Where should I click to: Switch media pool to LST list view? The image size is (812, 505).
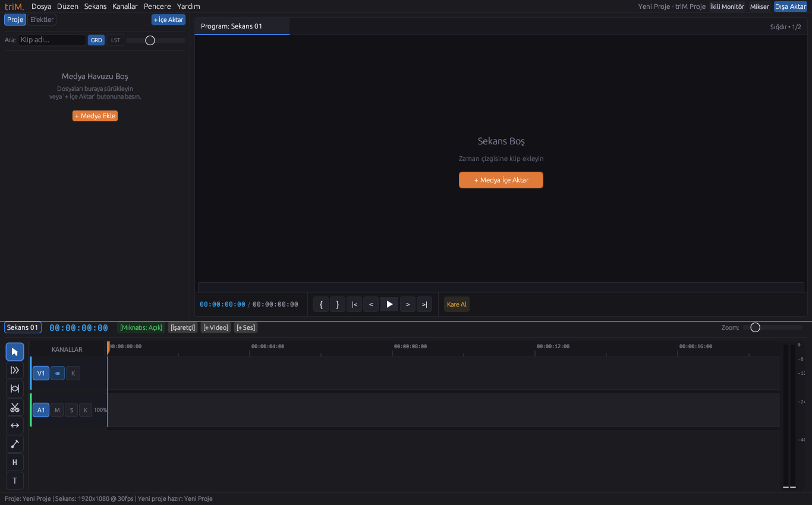(115, 40)
